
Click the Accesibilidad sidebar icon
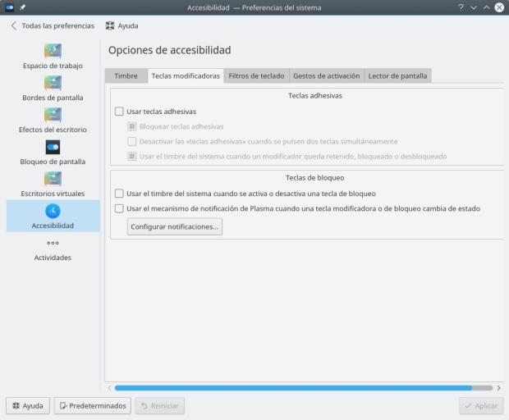(x=53, y=210)
